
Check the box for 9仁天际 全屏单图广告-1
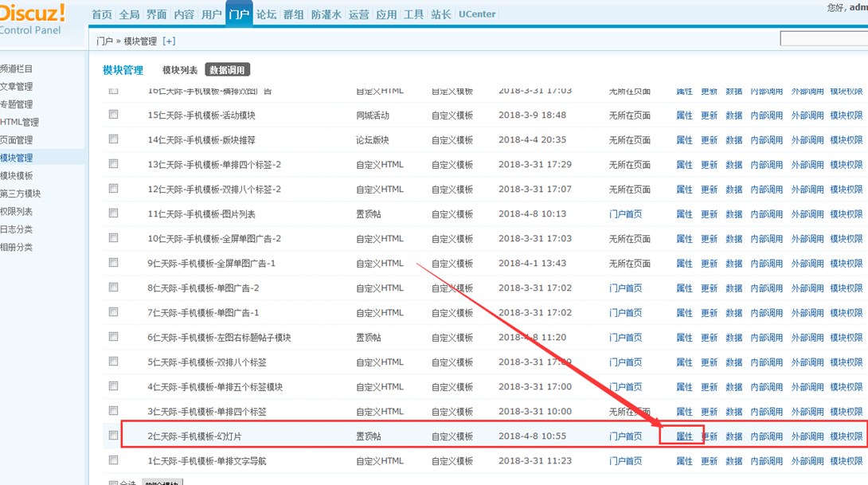pos(114,263)
